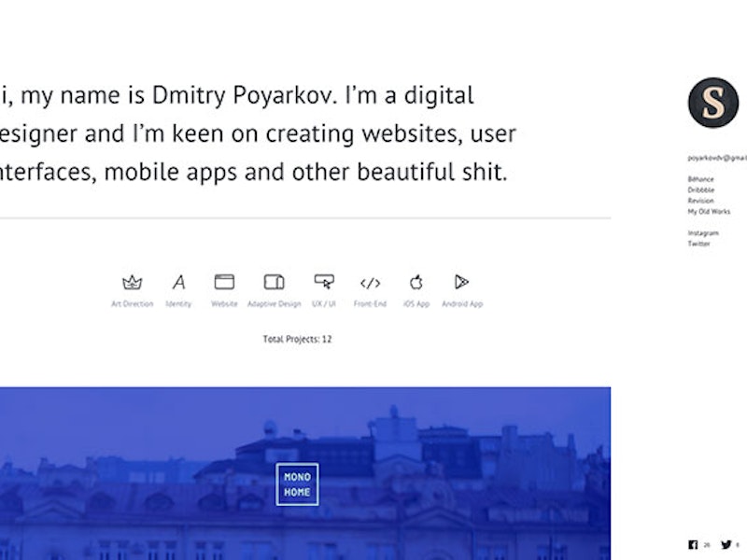Share the page via the Twitter bird icon

coord(726,542)
